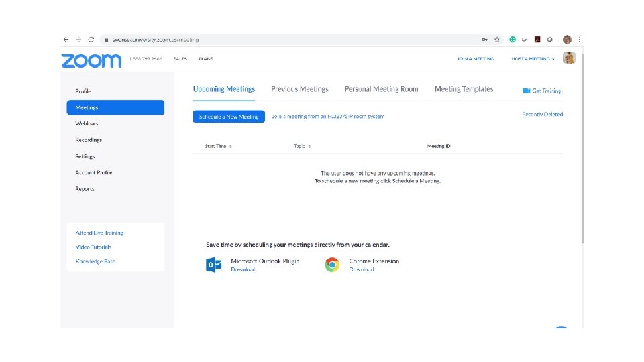Click the Microsoft Outlook plugin icon
This screenshot has width=644, height=362.
coord(213,265)
